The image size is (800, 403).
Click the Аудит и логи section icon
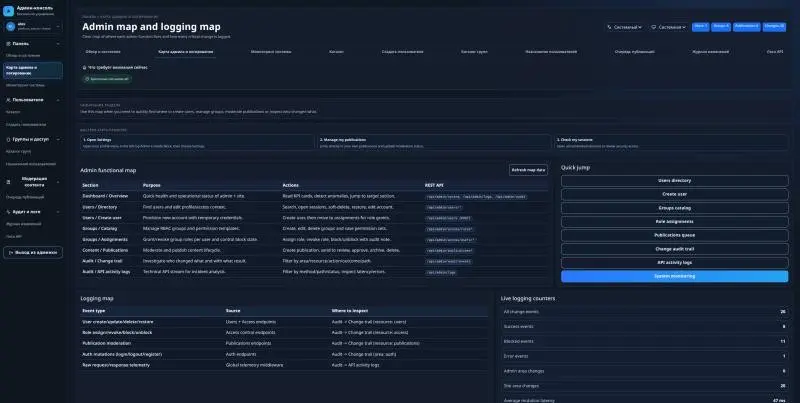tap(8, 212)
